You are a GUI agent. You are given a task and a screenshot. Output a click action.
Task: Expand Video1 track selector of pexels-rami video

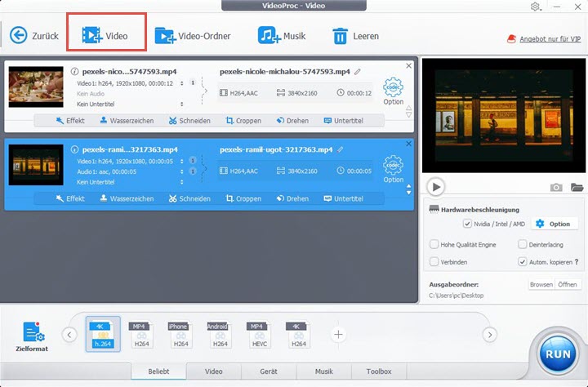tap(182, 162)
